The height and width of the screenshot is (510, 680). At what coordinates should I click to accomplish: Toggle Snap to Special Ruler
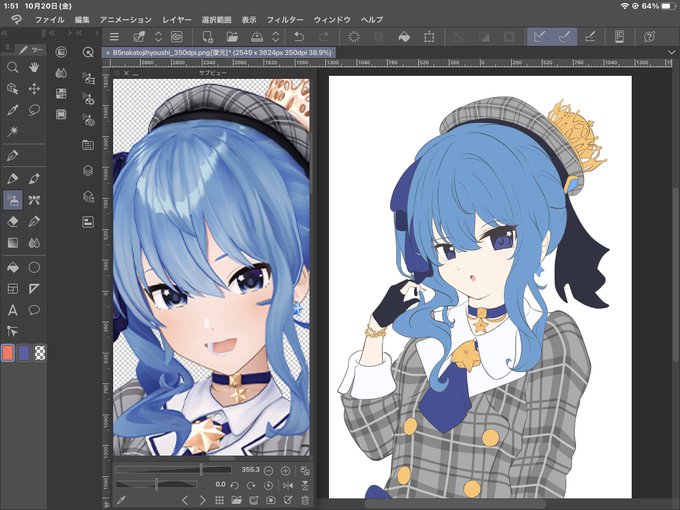(x=565, y=37)
